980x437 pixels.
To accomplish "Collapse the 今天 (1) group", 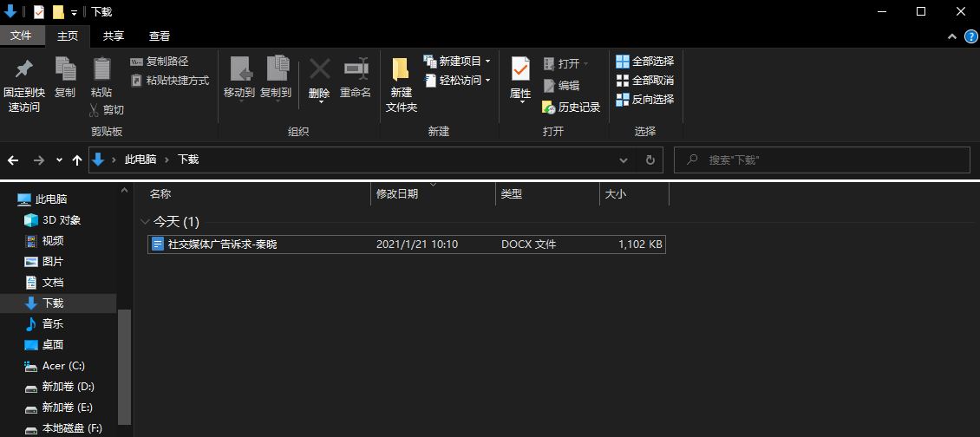I will point(145,222).
